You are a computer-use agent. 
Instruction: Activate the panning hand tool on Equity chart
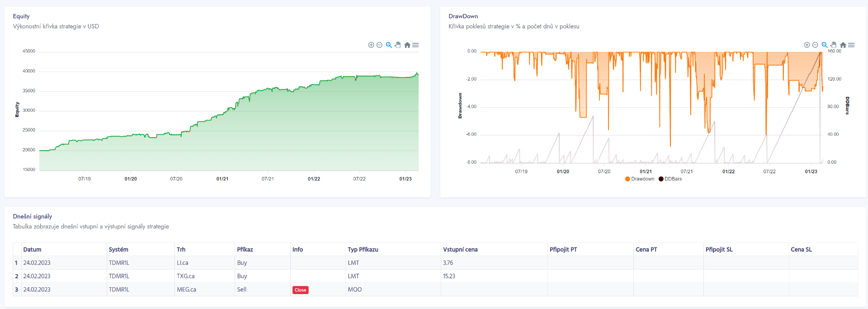coord(398,45)
